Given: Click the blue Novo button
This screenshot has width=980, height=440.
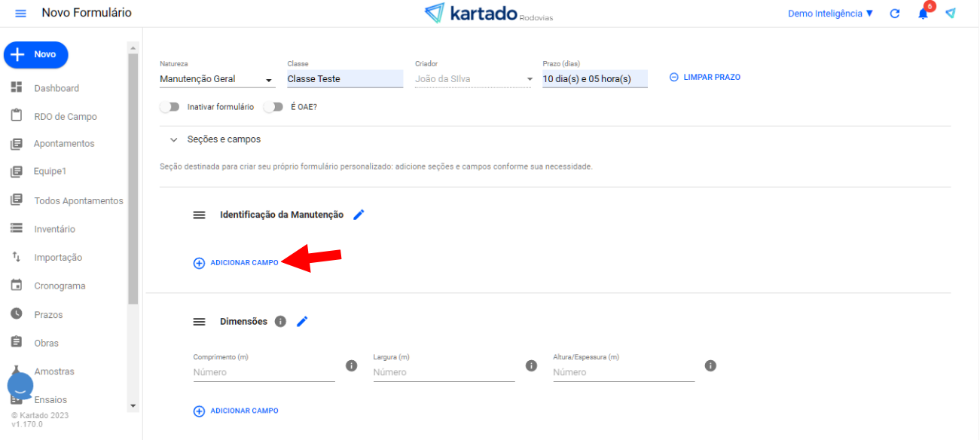Looking at the screenshot, I should [x=36, y=55].
